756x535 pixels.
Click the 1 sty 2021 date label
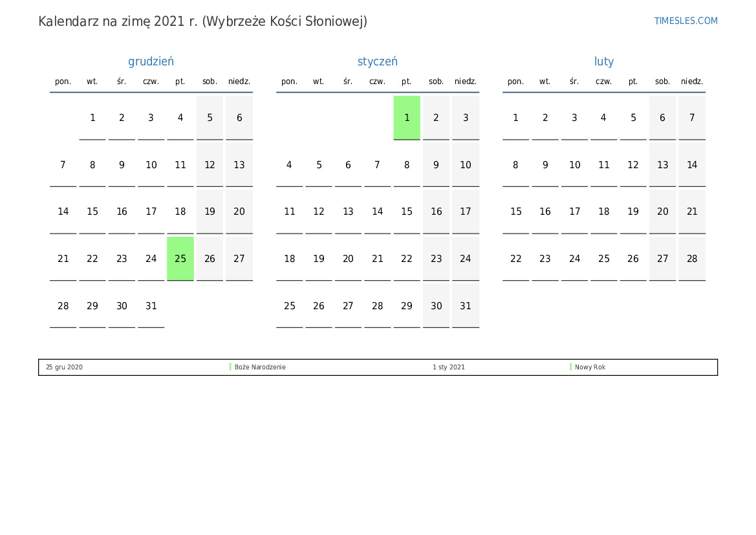[448, 367]
